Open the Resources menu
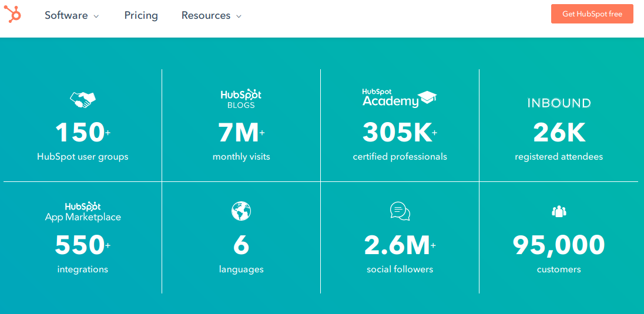This screenshot has height=314, width=644. 212,16
